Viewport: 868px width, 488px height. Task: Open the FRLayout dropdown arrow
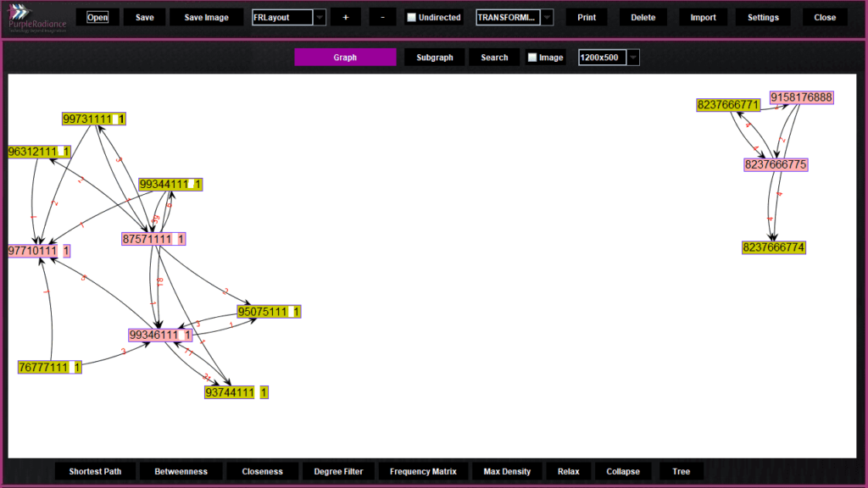(x=320, y=17)
